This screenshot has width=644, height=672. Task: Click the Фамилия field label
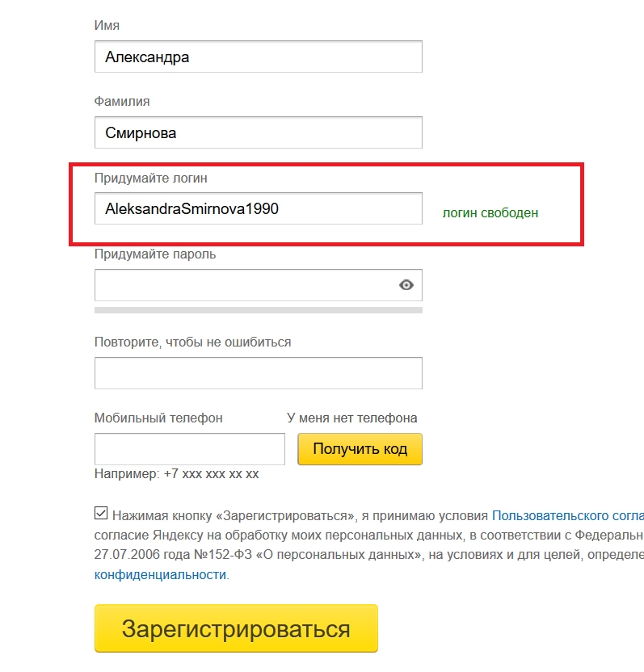point(122,102)
